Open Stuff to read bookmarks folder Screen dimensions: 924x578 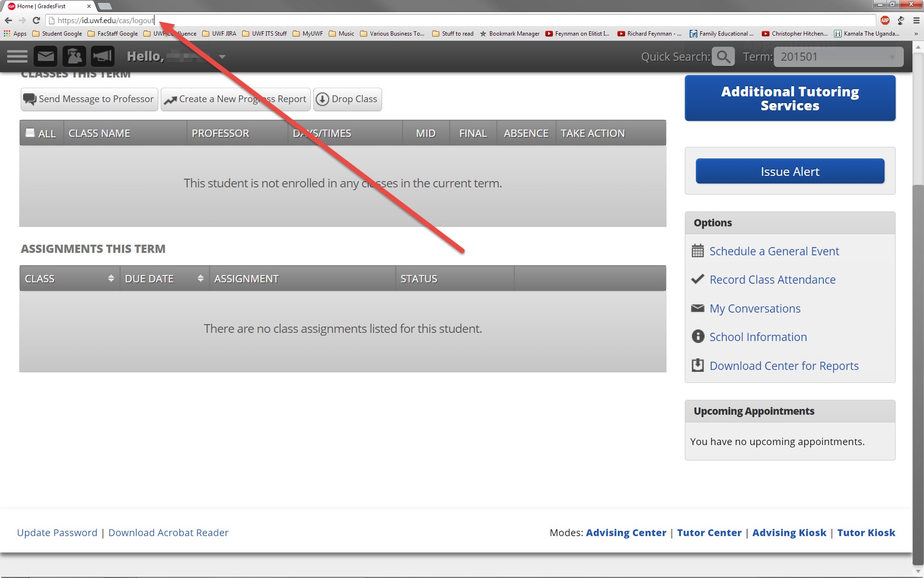[x=453, y=34]
